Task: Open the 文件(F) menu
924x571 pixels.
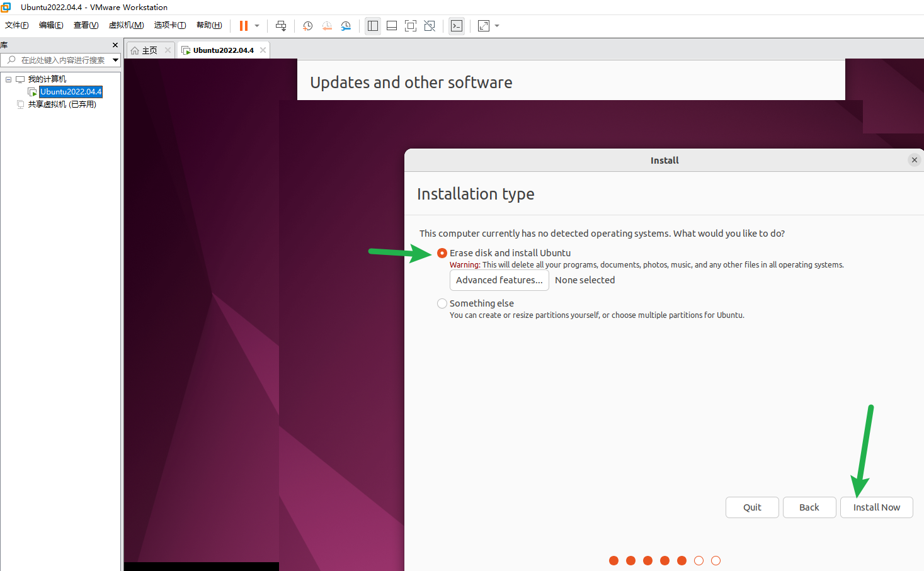Action: click(17, 25)
